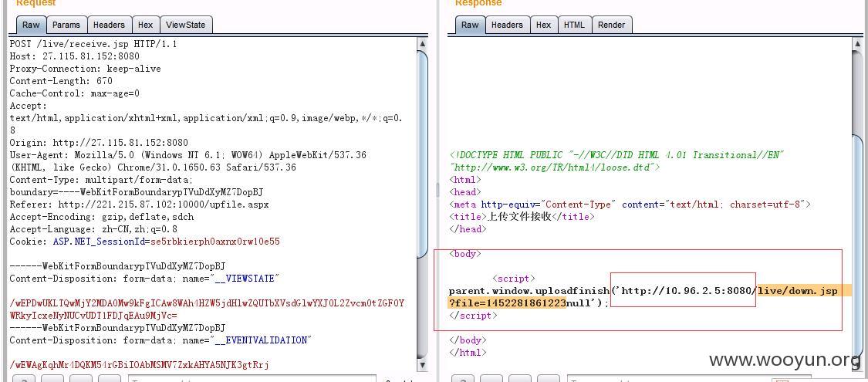Click the '?file=1452281861223null' text

pyautogui.click(x=518, y=303)
